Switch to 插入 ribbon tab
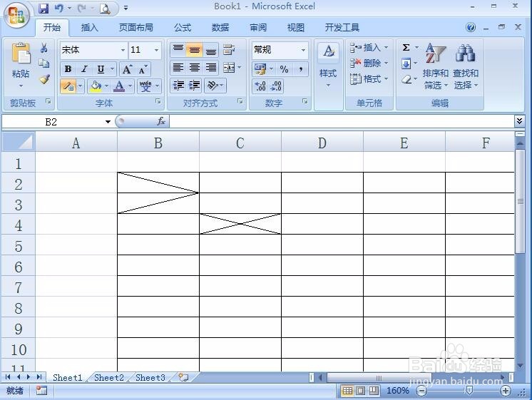Screen dimensions: 532x400 [89, 28]
